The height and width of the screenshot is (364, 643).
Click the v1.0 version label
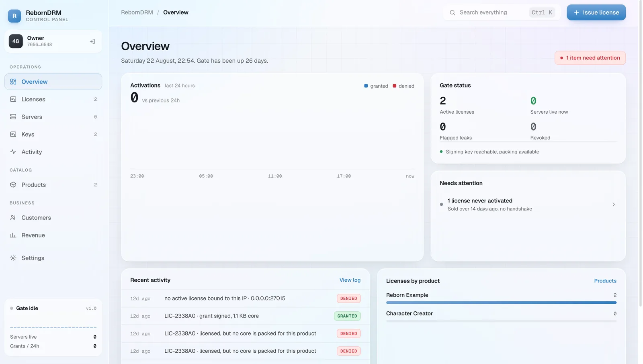pos(91,309)
